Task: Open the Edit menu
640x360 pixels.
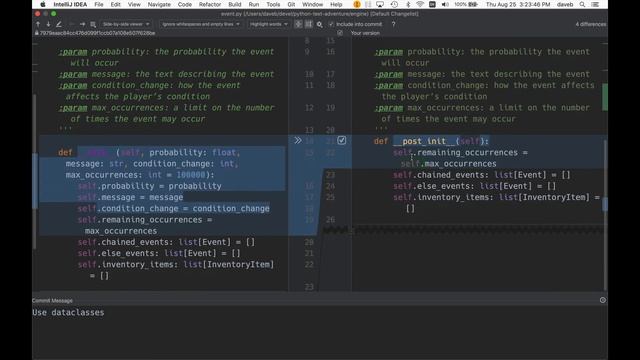Action: [116, 4]
